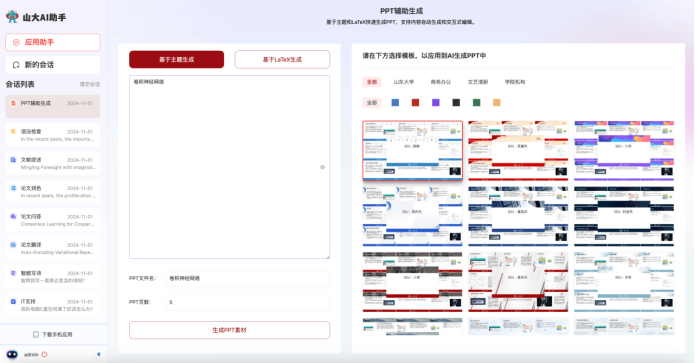
Task: Click the admin avatar icon
Action: 12,354
